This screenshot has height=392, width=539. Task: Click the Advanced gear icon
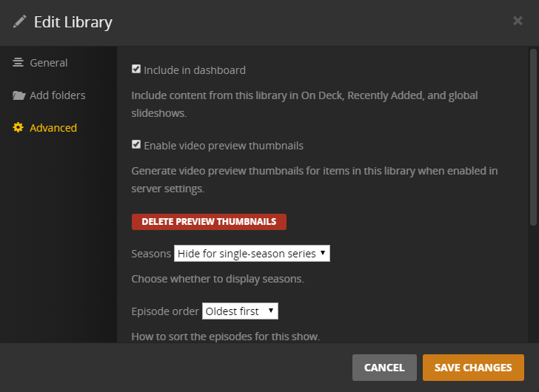19,128
